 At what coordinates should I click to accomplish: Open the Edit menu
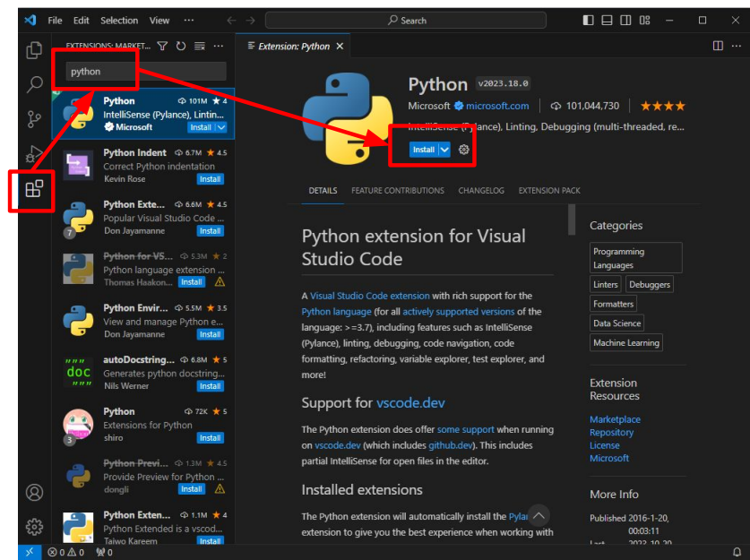(x=81, y=21)
